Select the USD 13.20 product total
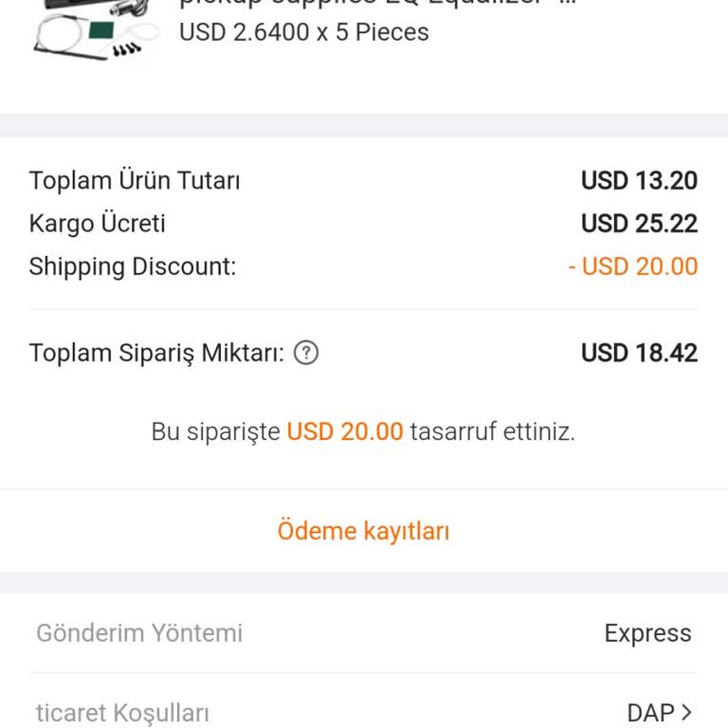The image size is (728, 728). pyautogui.click(x=639, y=180)
